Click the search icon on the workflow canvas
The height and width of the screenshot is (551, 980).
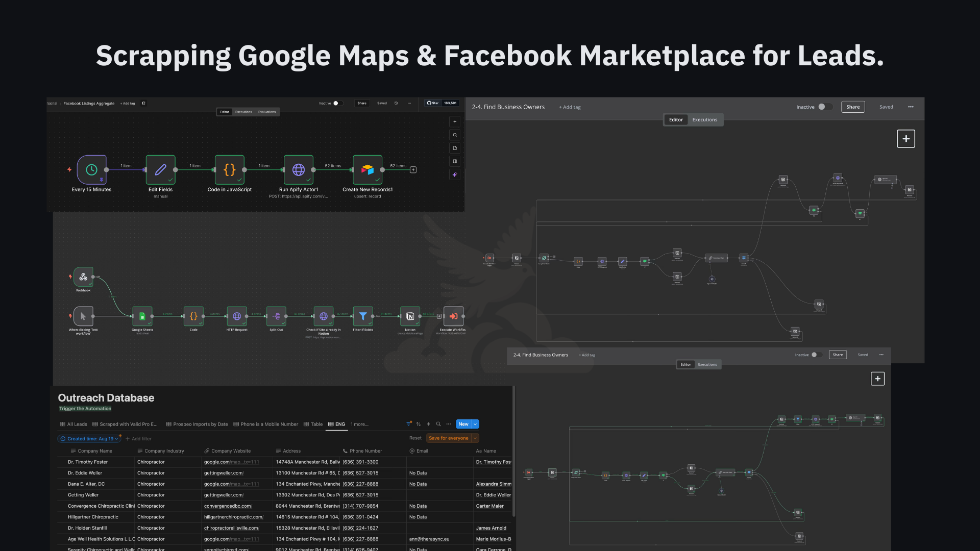click(455, 135)
